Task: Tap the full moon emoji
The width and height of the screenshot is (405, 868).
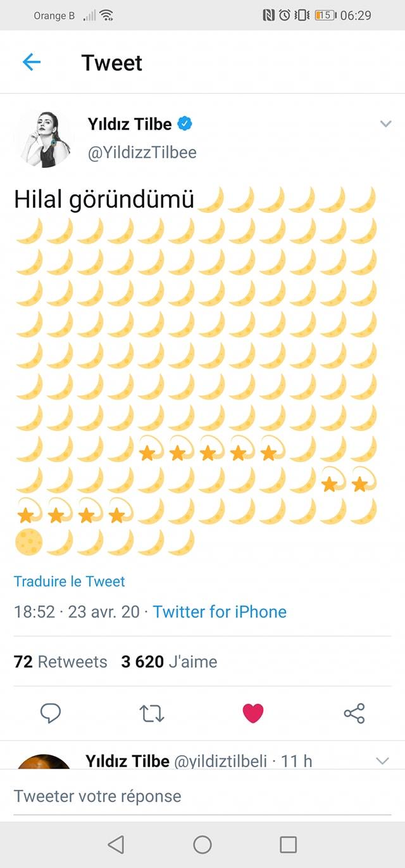Action: pyautogui.click(x=28, y=542)
